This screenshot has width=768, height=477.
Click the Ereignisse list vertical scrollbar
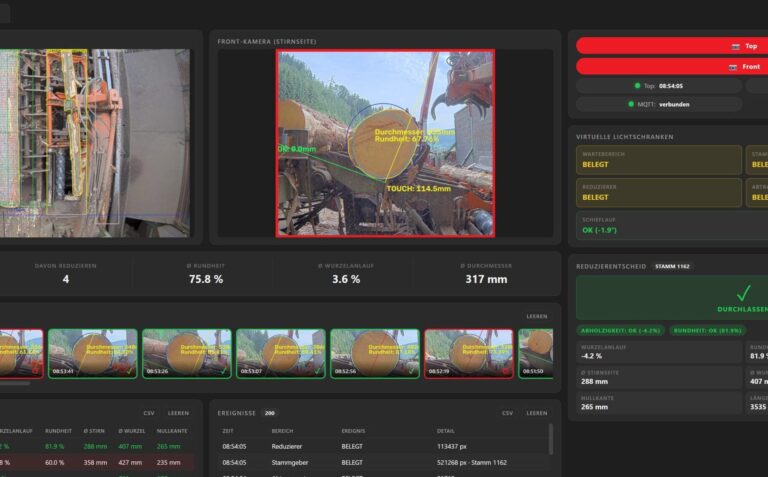click(551, 439)
